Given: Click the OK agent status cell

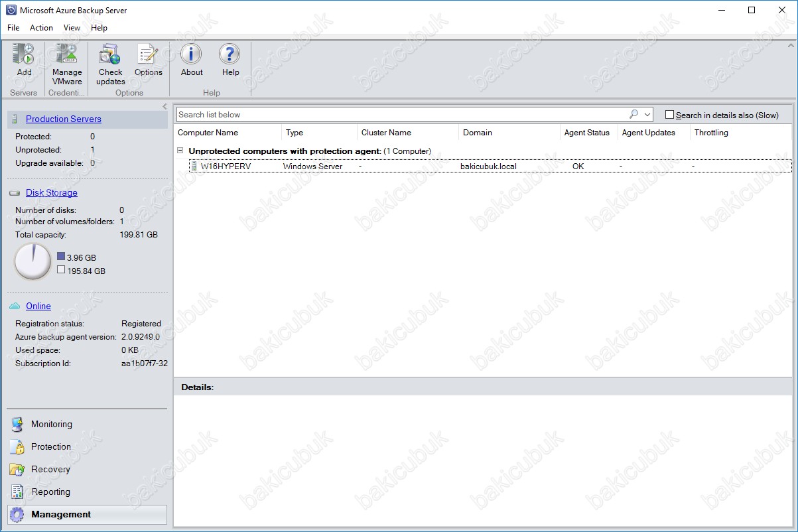Looking at the screenshot, I should (578, 166).
